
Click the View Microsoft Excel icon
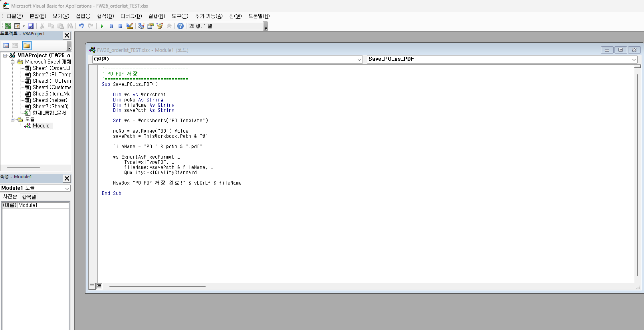(8, 26)
